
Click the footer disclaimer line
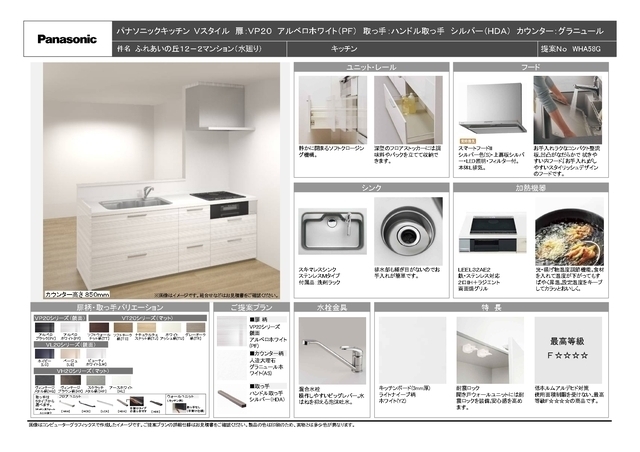pyautogui.click(x=191, y=425)
